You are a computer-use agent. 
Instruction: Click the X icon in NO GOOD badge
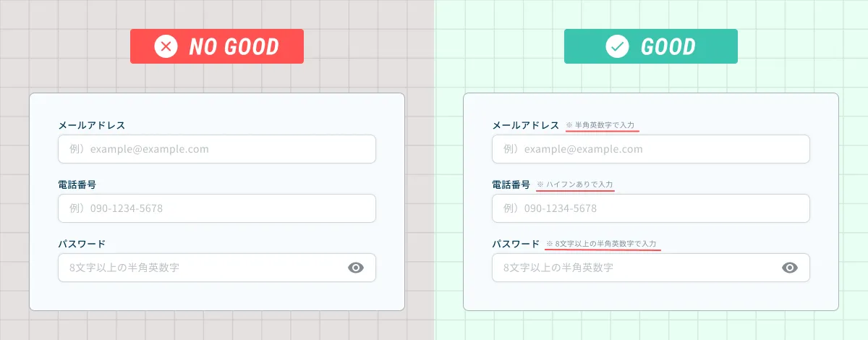(166, 47)
